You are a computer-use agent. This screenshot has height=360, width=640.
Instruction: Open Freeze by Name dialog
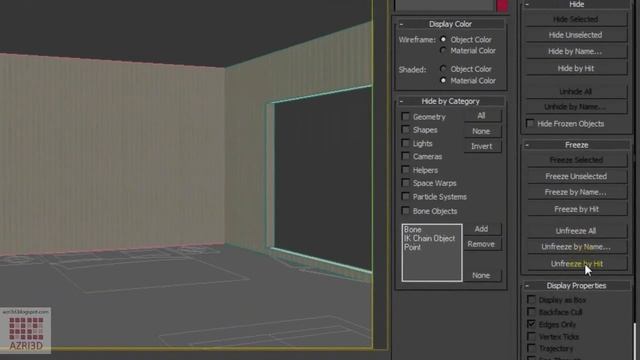576,192
